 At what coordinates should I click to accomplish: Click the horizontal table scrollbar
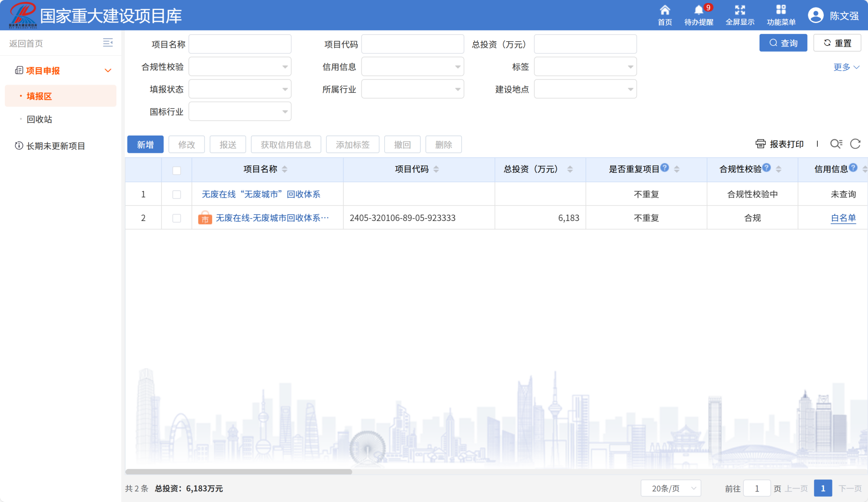coord(239,472)
